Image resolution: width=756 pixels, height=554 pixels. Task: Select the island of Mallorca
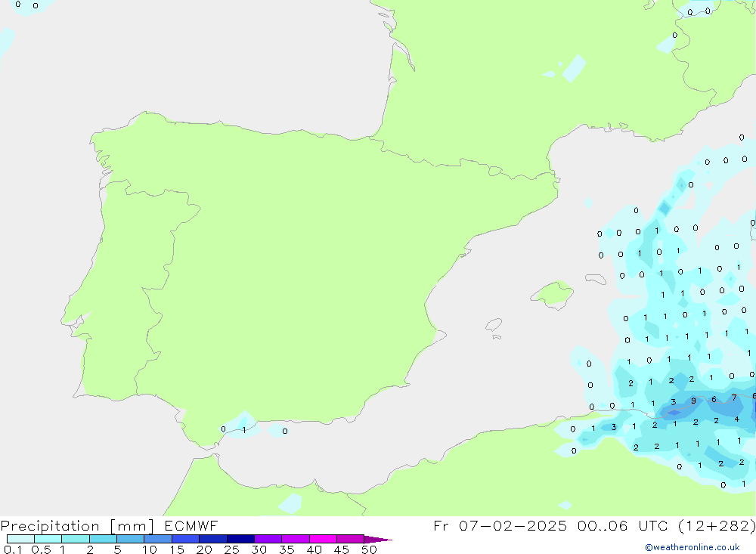pyautogui.click(x=552, y=293)
